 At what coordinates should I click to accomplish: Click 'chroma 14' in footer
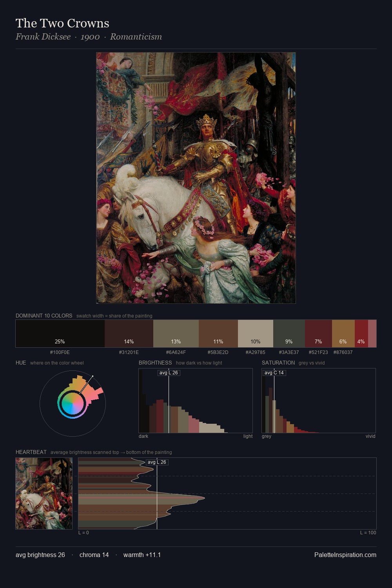pos(94,555)
